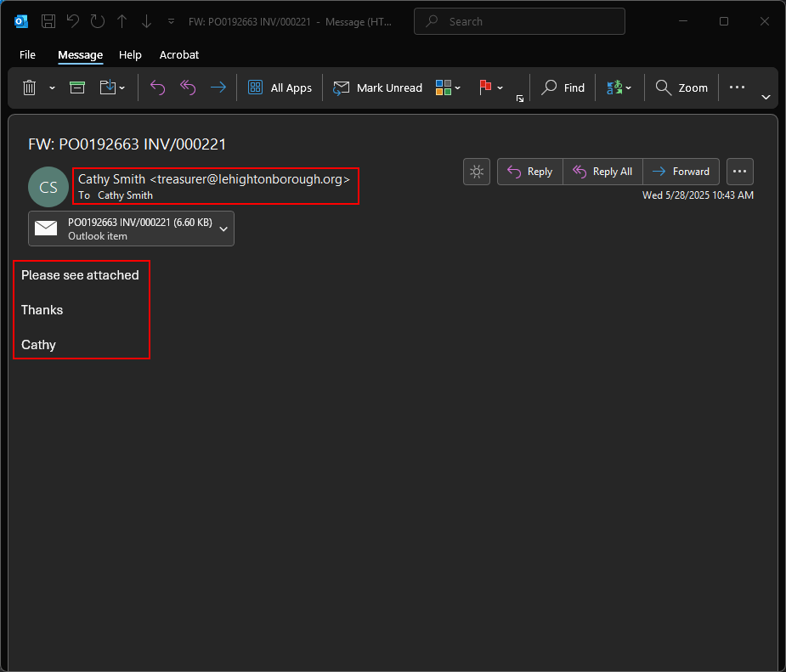The image size is (786, 672).
Task: Click the purple Reply arrow in the ribbon
Action: point(157,88)
